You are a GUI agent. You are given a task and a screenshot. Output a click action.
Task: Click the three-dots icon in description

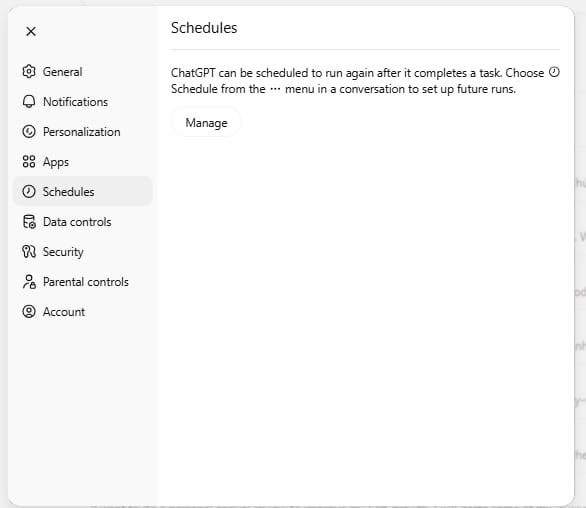click(x=275, y=89)
